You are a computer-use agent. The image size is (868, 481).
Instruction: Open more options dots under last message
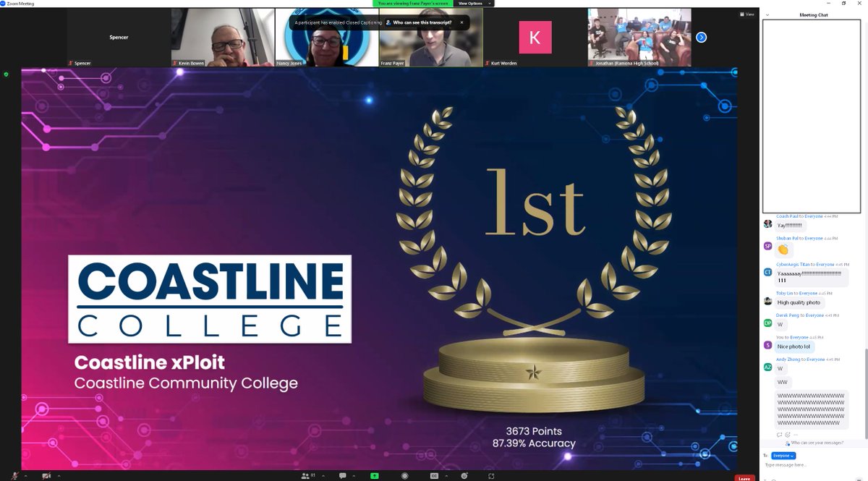click(795, 435)
